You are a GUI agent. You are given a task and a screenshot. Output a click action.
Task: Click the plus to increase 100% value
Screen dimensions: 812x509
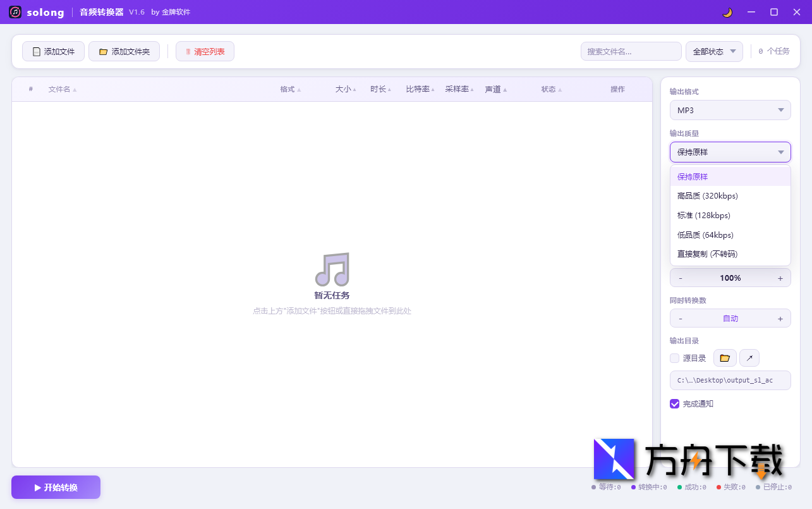click(780, 278)
